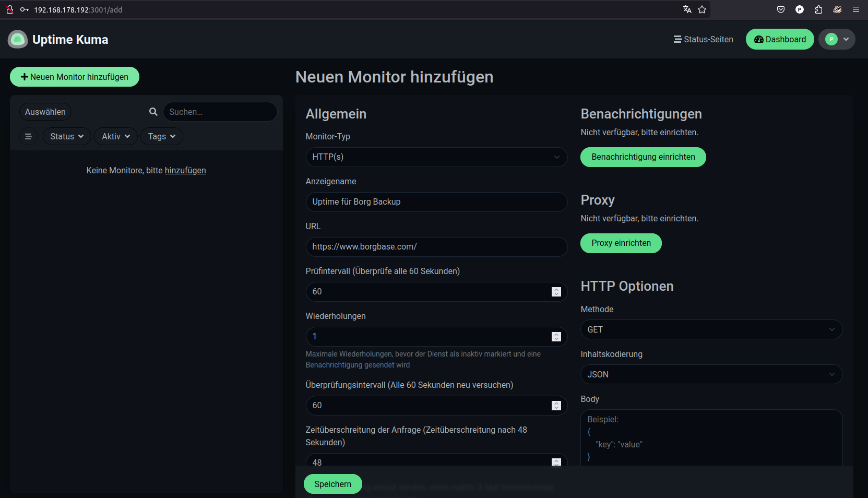The width and height of the screenshot is (868, 498).
Task: Click the Pocket save icon
Action: coord(781,9)
